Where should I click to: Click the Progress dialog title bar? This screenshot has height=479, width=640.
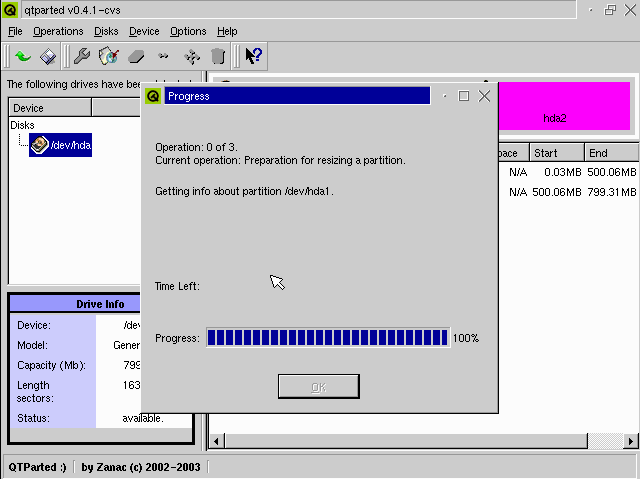point(297,96)
